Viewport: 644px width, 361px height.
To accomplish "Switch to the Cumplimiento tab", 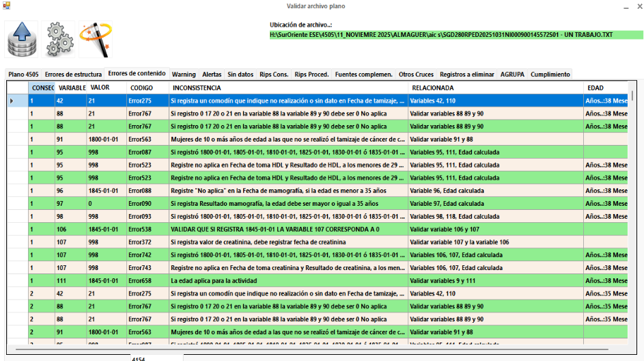I will pyautogui.click(x=550, y=75).
